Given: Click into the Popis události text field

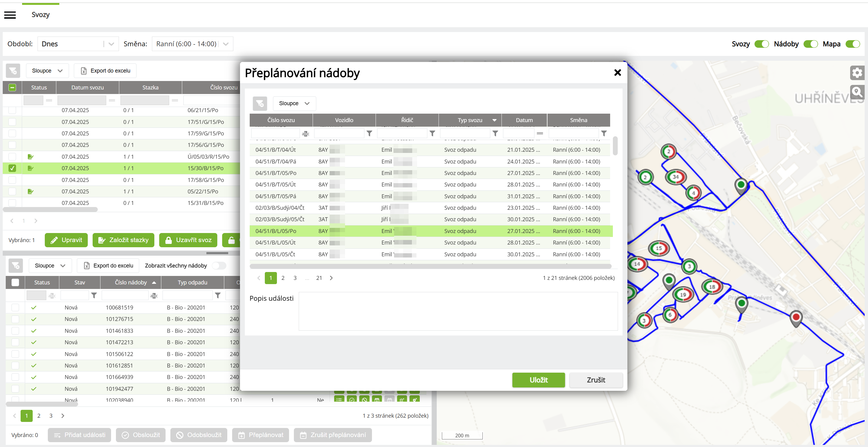Looking at the screenshot, I should click(458, 311).
